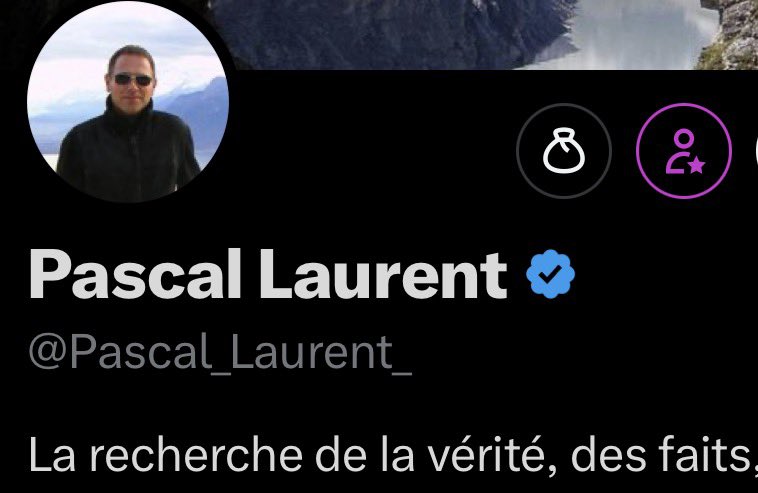Click the first name Pascal in title
This screenshot has height=493, width=758.
pos(135,275)
